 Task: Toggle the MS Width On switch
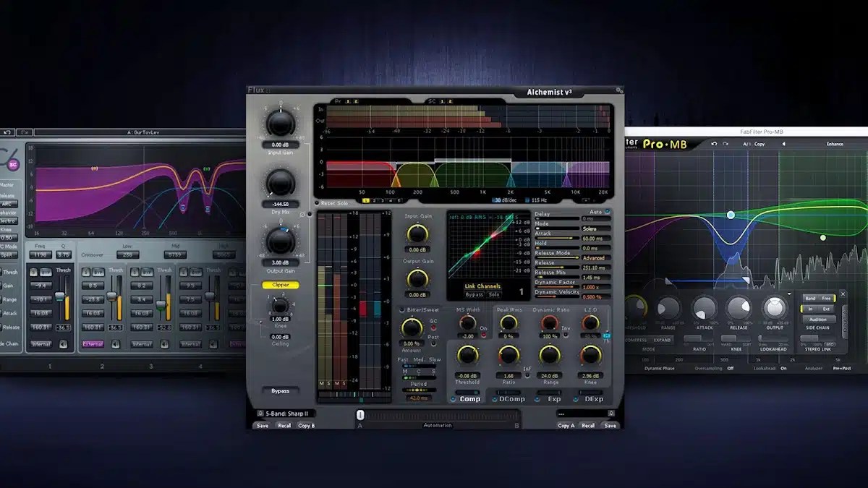[x=483, y=333]
